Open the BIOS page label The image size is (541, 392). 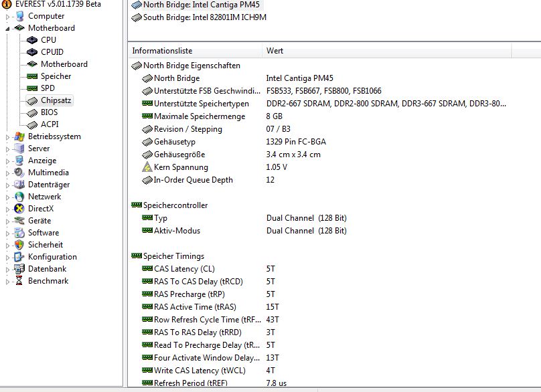coord(50,112)
